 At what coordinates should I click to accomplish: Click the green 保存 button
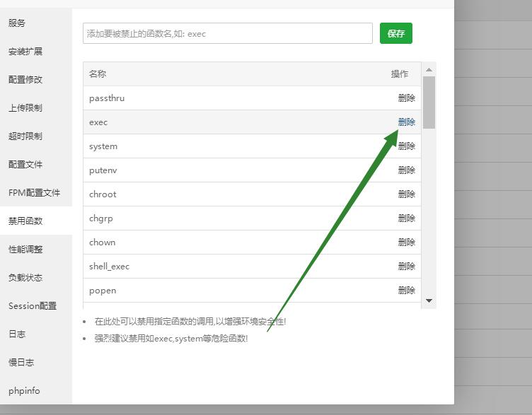click(x=395, y=33)
